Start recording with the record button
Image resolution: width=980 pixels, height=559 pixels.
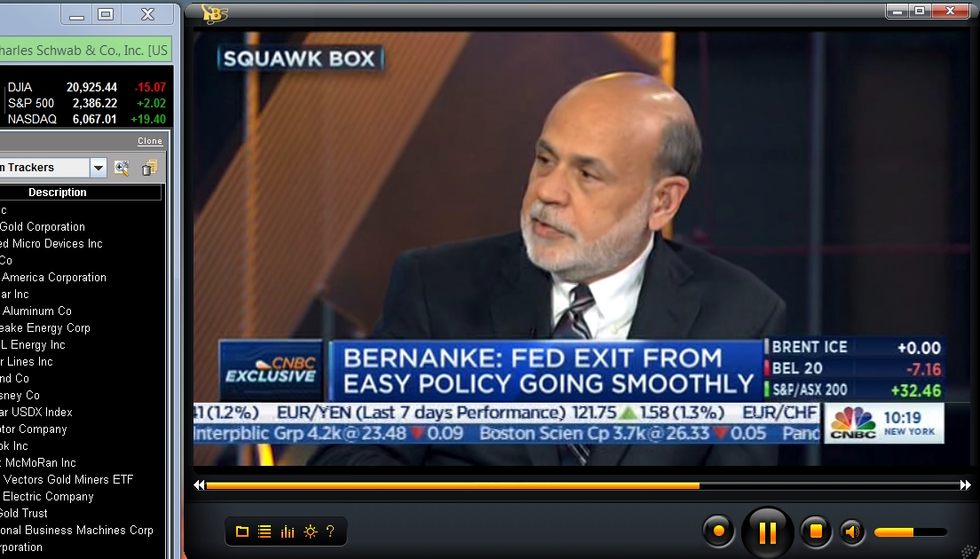coord(718,531)
